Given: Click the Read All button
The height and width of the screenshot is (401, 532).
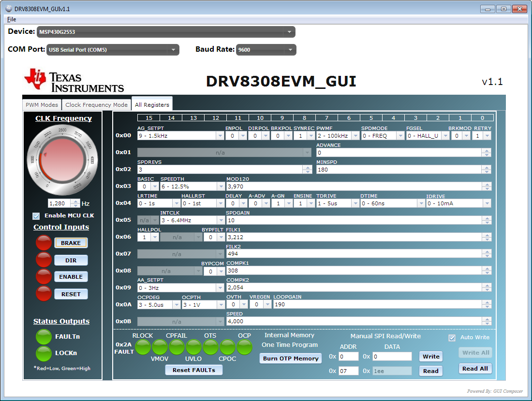Looking at the screenshot, I should (475, 369).
